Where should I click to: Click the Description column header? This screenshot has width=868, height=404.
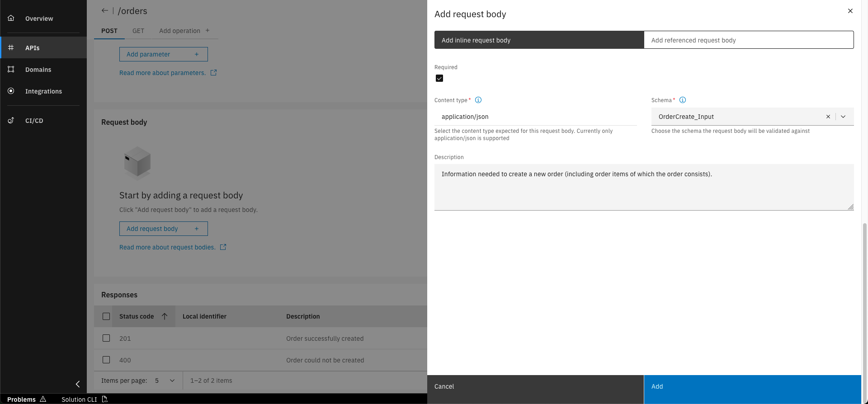(303, 316)
